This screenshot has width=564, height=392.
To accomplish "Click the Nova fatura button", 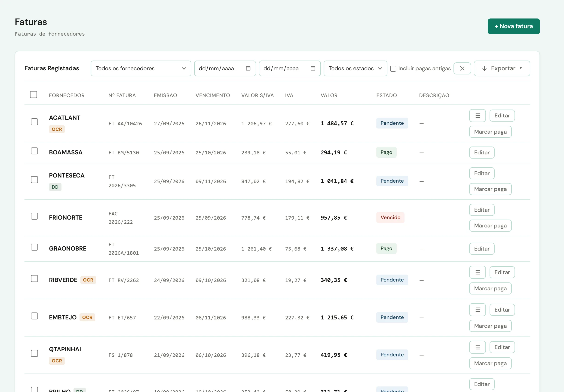I will [513, 26].
